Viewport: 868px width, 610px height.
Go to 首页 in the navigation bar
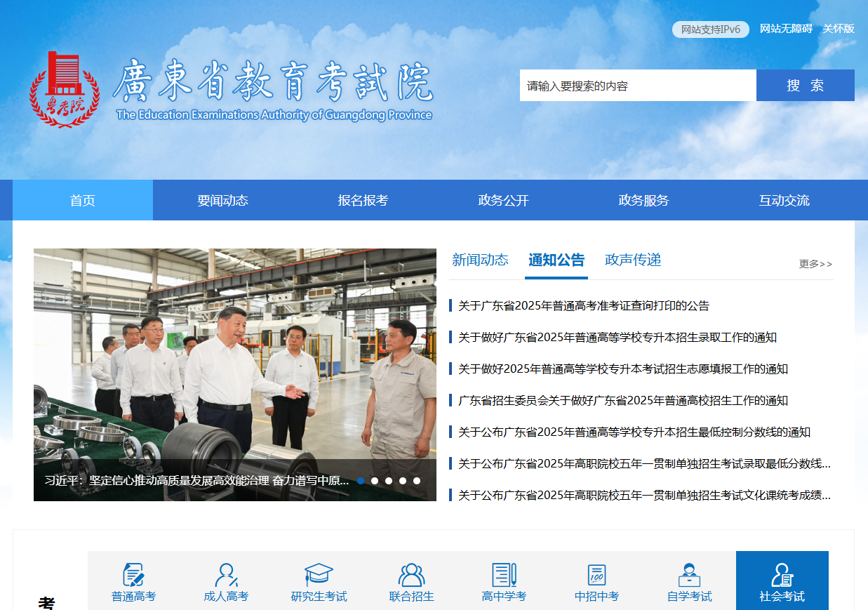click(83, 200)
